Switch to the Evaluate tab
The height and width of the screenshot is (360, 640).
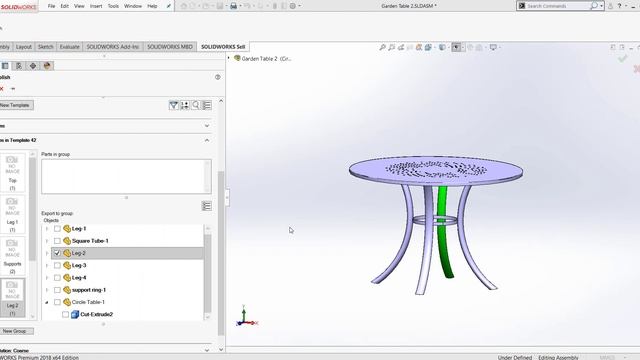pyautogui.click(x=69, y=47)
